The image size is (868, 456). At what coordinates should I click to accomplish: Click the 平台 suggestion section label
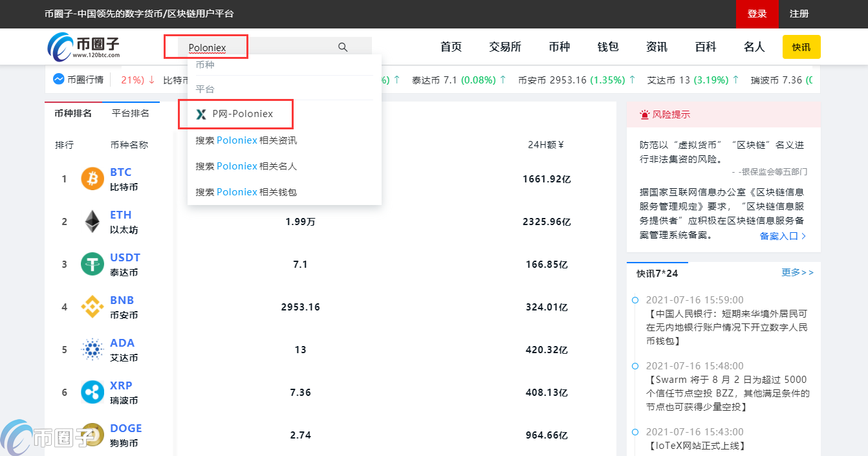pos(205,89)
